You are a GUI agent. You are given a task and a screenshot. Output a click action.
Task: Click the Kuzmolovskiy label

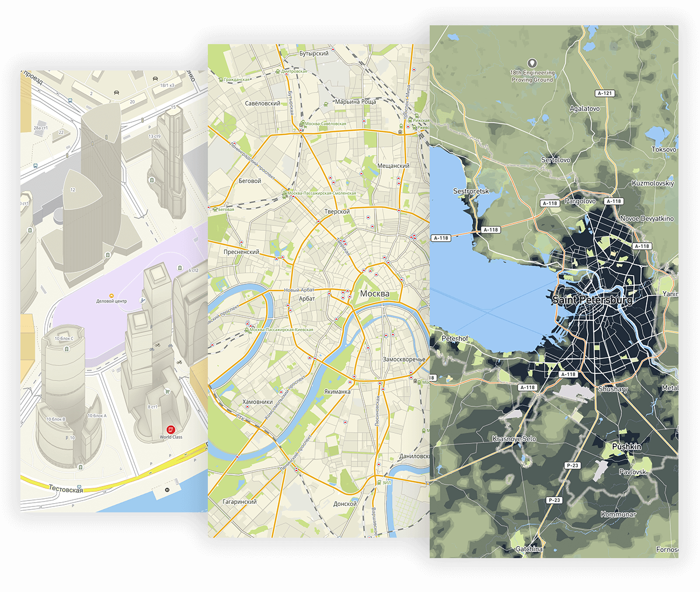(653, 184)
